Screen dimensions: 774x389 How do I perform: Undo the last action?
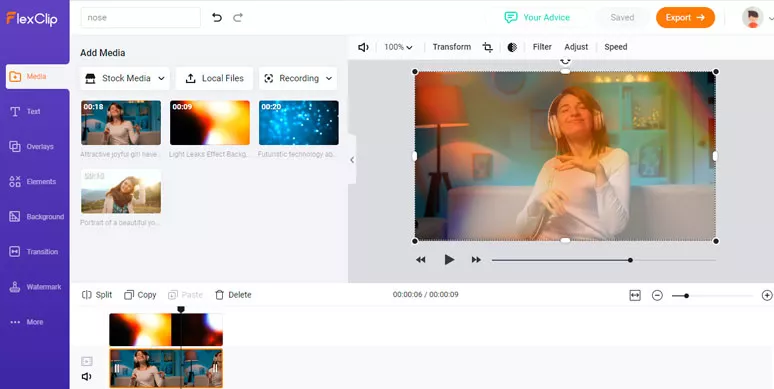pyautogui.click(x=217, y=18)
